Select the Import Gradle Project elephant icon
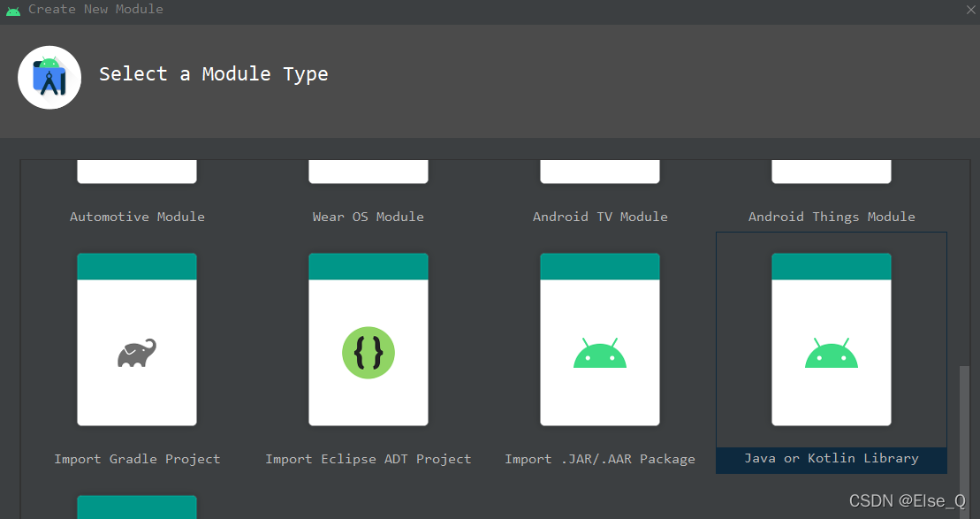 pos(137,354)
